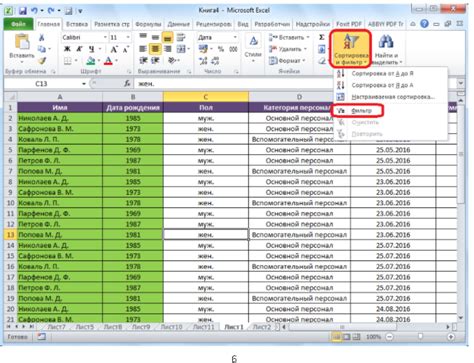The height and width of the screenshot is (363, 474).
Task: Click the text orientation icon
Action: click(x=172, y=60)
